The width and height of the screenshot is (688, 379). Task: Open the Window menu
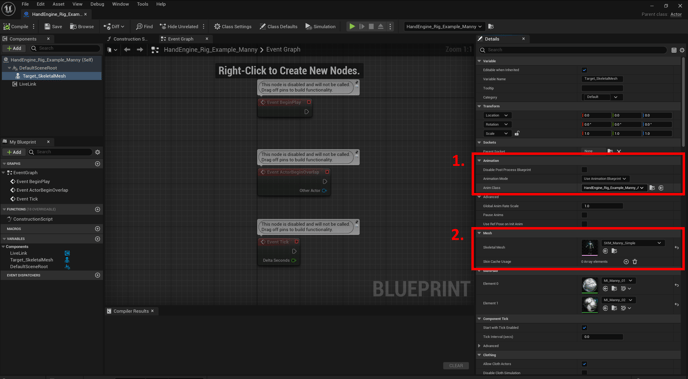click(120, 4)
